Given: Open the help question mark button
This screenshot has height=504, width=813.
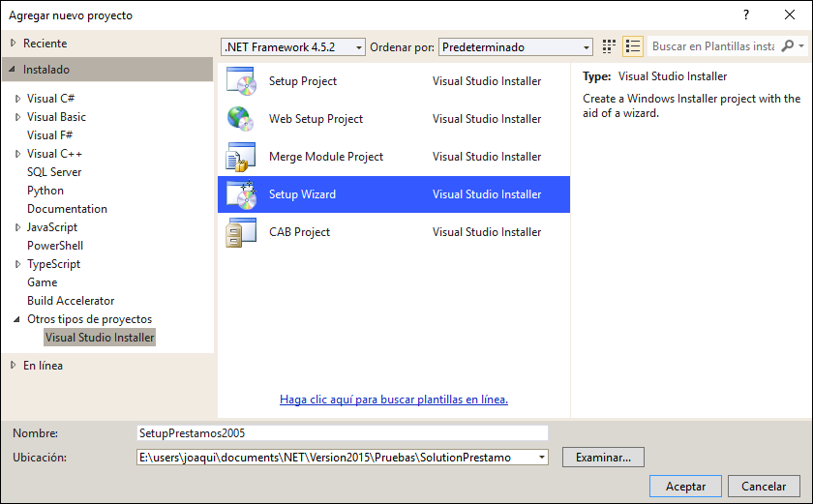Looking at the screenshot, I should tap(745, 15).
